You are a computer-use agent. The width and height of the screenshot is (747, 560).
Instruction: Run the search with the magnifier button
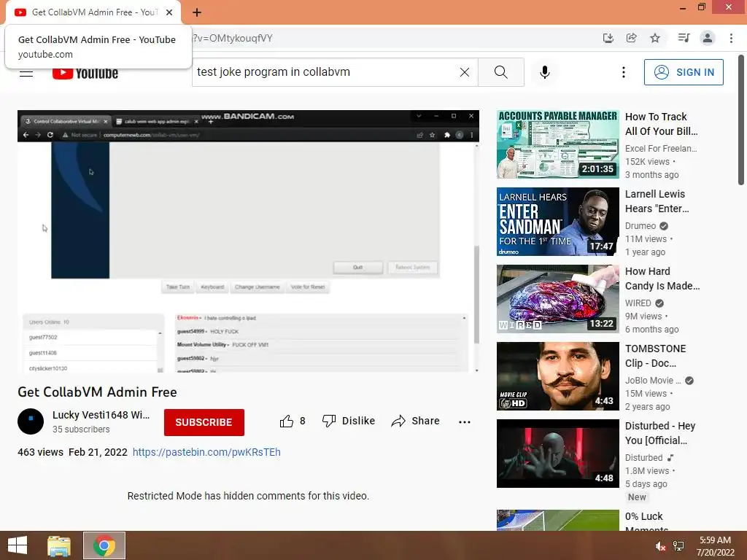(500, 72)
